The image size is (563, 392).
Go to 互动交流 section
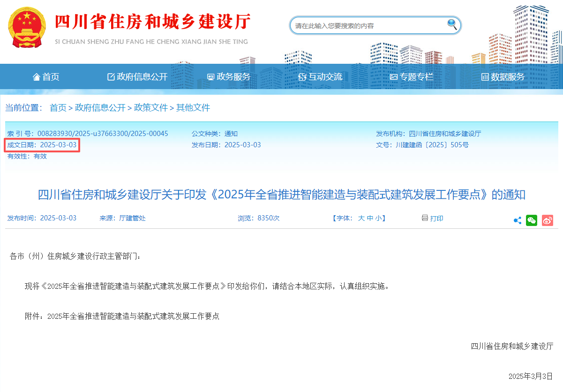[320, 77]
